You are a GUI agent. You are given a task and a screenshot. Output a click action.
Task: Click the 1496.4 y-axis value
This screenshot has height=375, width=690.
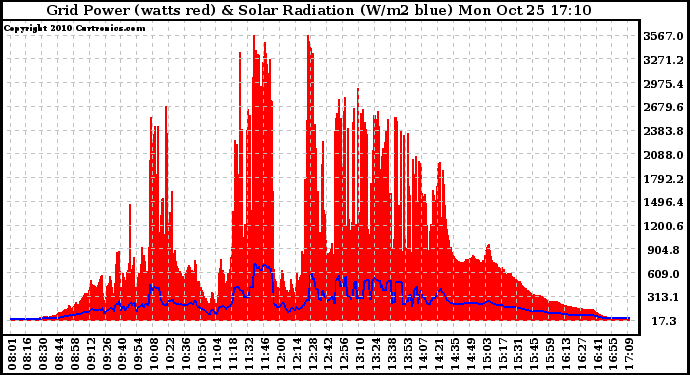pyautogui.click(x=663, y=202)
